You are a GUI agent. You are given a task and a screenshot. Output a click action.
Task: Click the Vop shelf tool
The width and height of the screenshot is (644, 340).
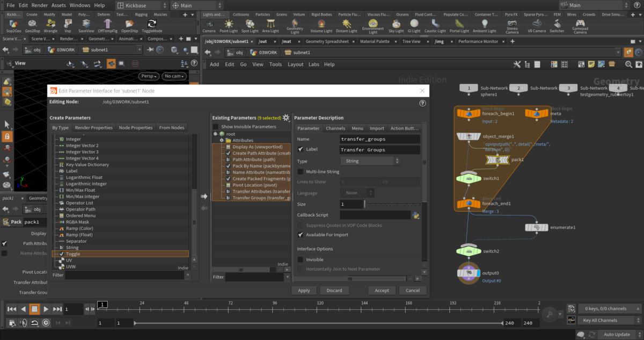tap(68, 25)
